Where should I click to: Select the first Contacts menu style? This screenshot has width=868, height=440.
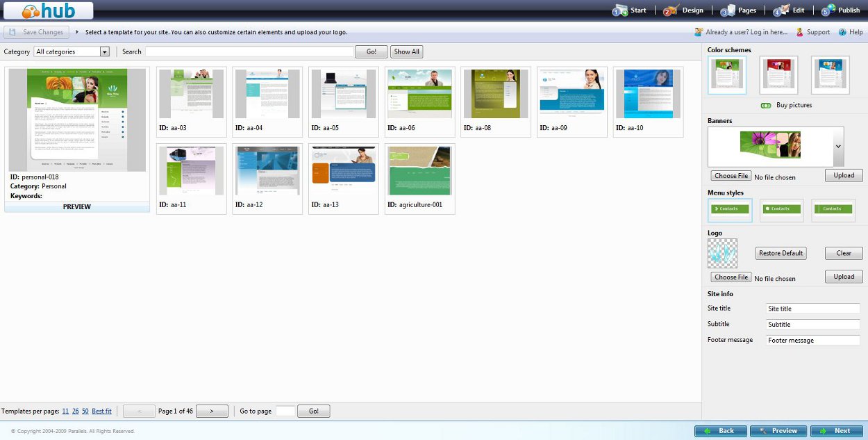730,209
